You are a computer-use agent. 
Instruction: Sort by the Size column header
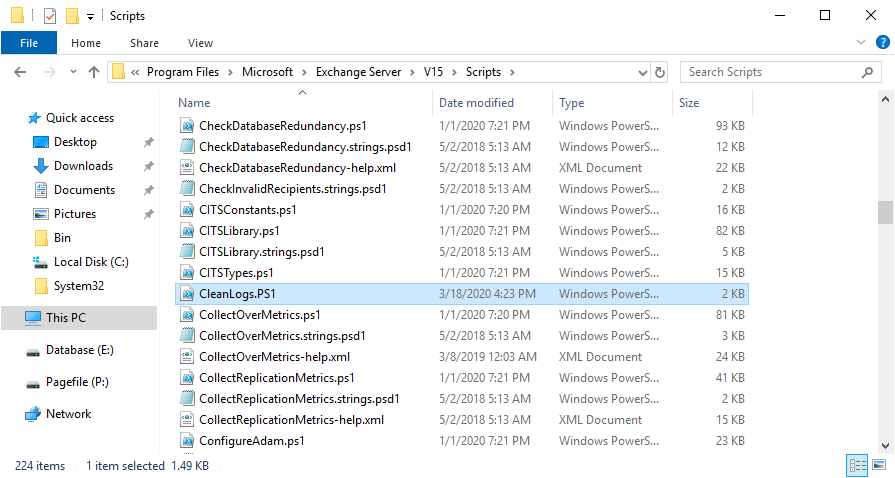[689, 103]
